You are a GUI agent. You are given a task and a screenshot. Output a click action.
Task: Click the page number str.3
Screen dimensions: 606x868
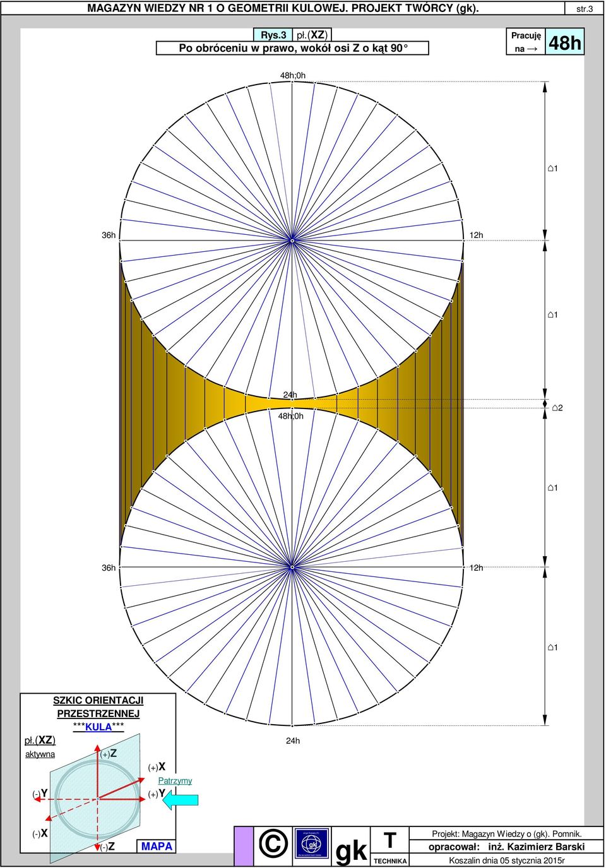(584, 9)
